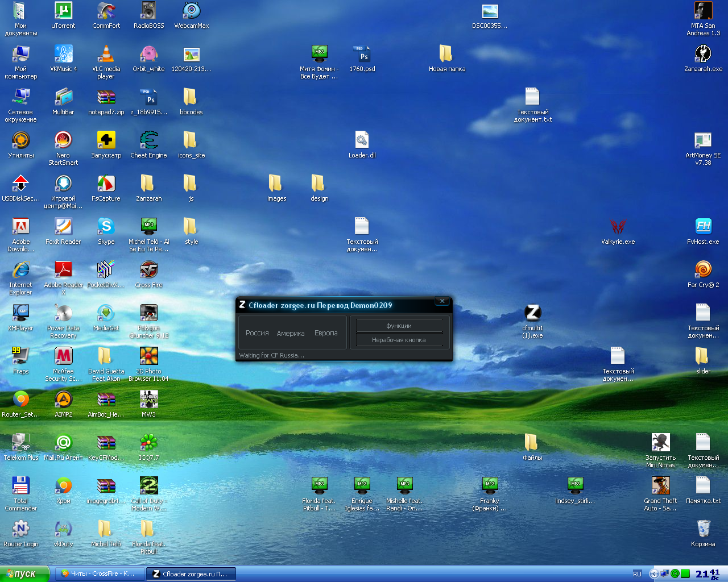This screenshot has width=728, height=582.
Task: Open the пуск Start menu
Action: [x=24, y=574]
